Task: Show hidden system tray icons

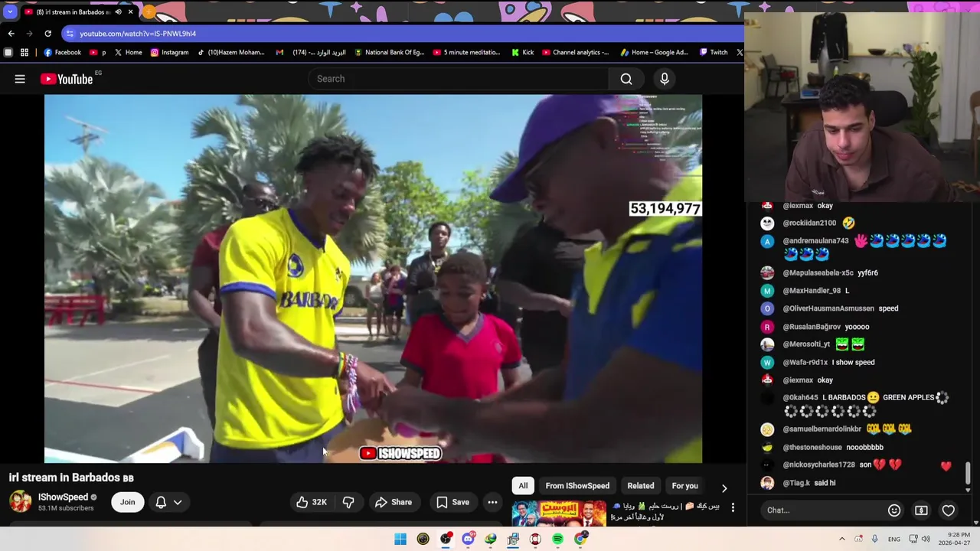Action: (x=842, y=540)
